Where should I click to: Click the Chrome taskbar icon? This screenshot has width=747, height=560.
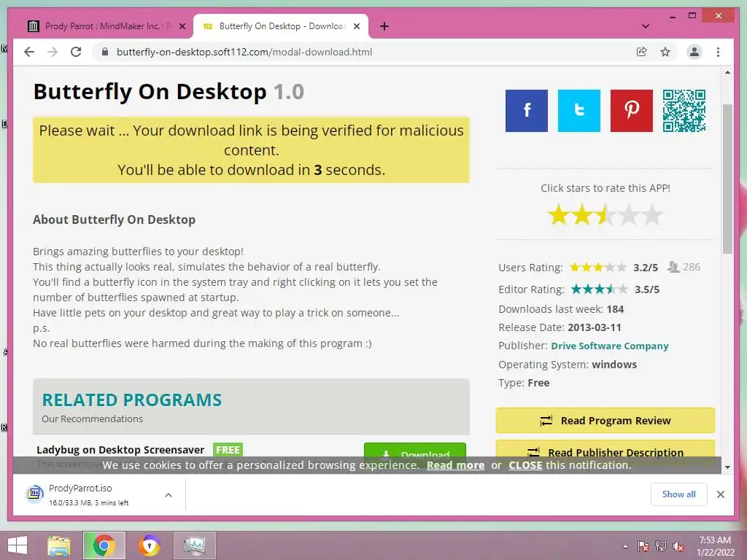pyautogui.click(x=104, y=545)
